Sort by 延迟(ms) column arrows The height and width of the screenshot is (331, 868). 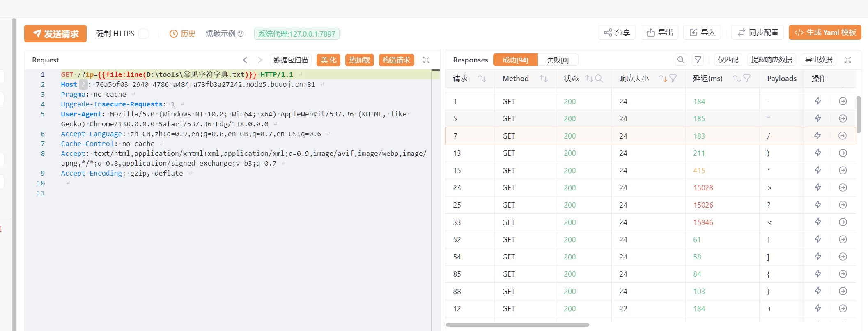coord(737,79)
